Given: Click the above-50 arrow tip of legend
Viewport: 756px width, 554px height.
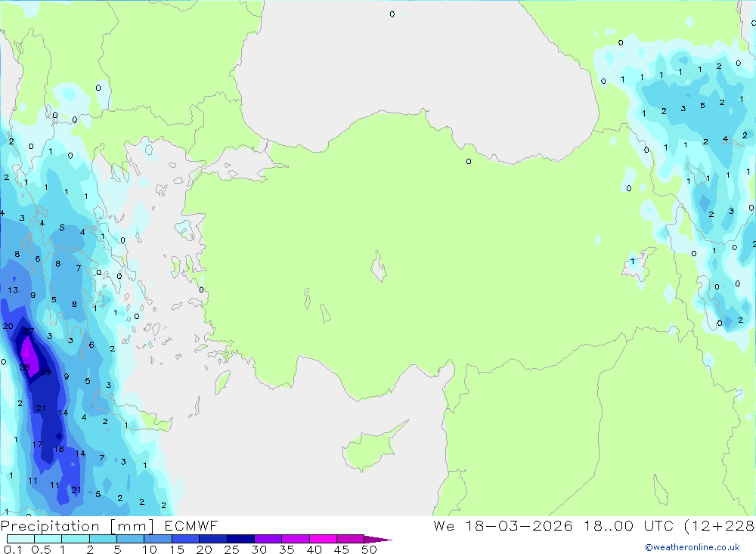Looking at the screenshot, I should click(378, 540).
